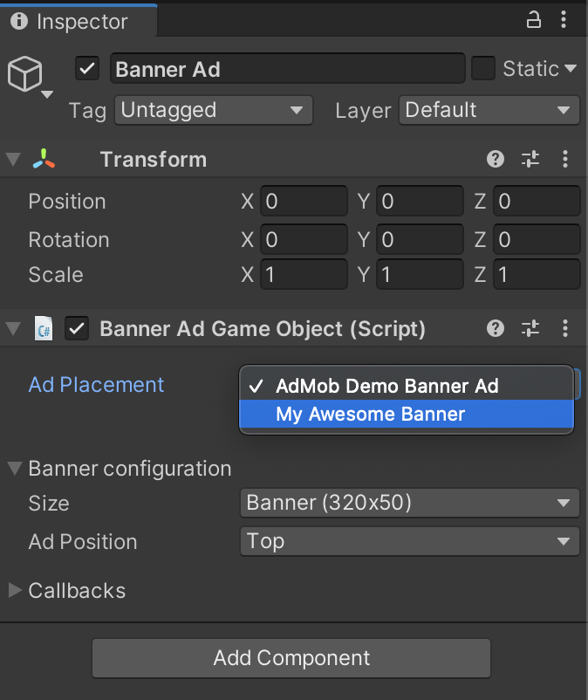
Task: Open Banner Ad script more options menu
Action: coord(565,328)
